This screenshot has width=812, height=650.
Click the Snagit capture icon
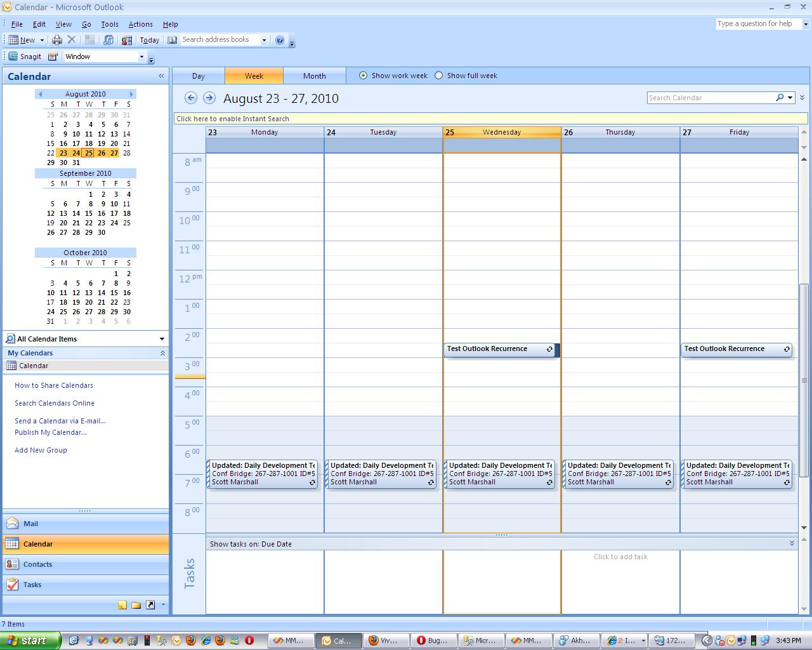(x=13, y=56)
